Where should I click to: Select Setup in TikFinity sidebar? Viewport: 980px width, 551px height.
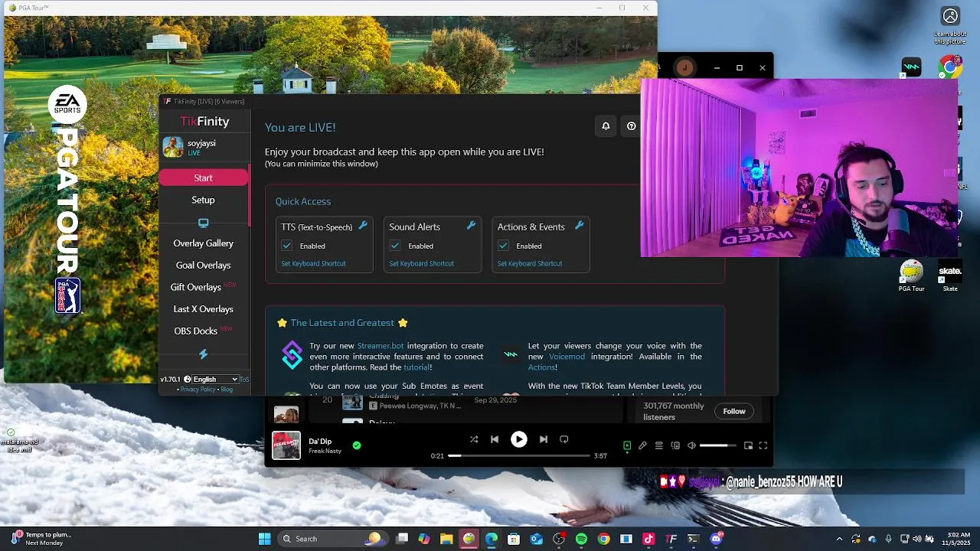pyautogui.click(x=203, y=200)
